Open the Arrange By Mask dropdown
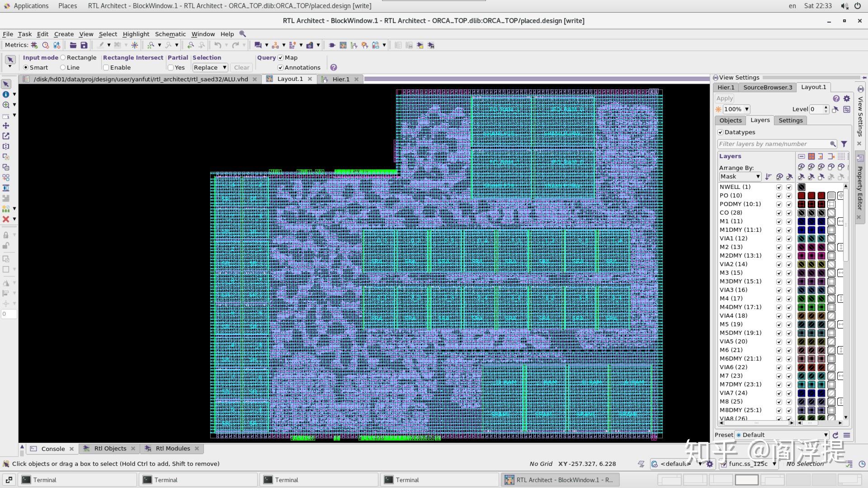 (x=740, y=177)
